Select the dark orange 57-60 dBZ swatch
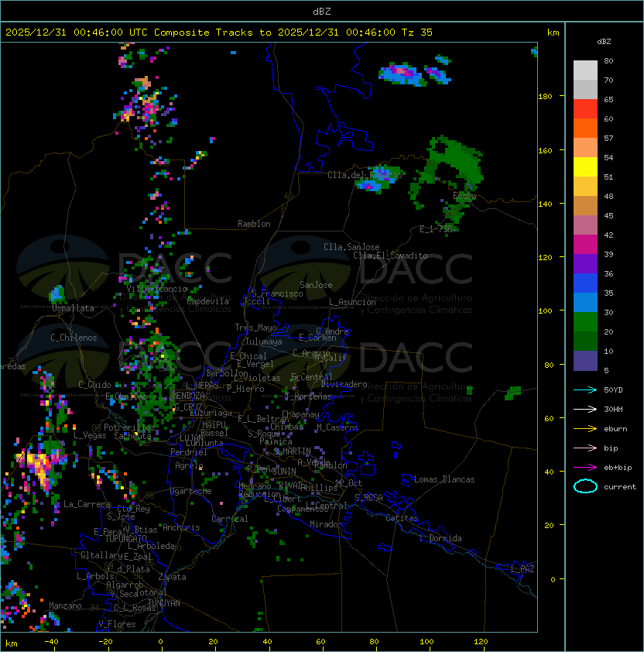644x652 pixels. tap(585, 128)
